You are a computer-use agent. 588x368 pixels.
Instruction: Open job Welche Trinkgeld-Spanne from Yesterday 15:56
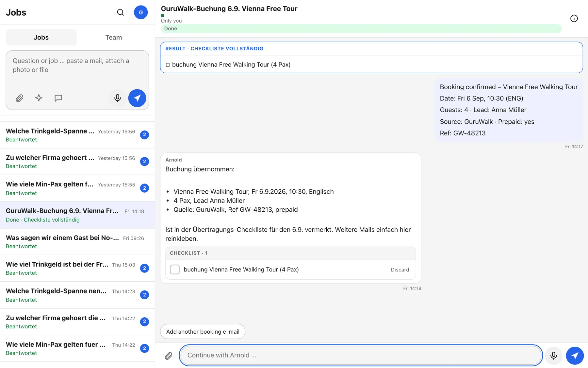coord(77,135)
